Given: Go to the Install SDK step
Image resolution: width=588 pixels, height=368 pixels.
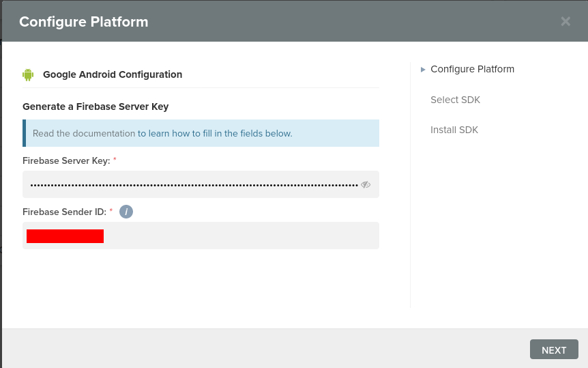Looking at the screenshot, I should 454,130.
